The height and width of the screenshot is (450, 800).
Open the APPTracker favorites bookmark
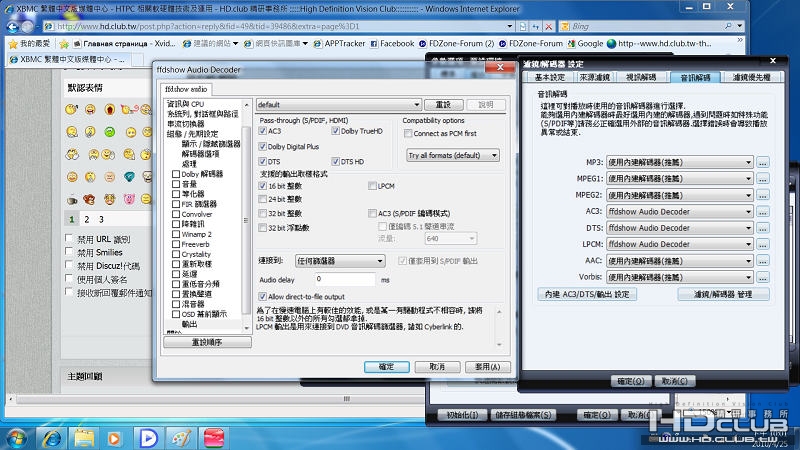tap(339, 44)
